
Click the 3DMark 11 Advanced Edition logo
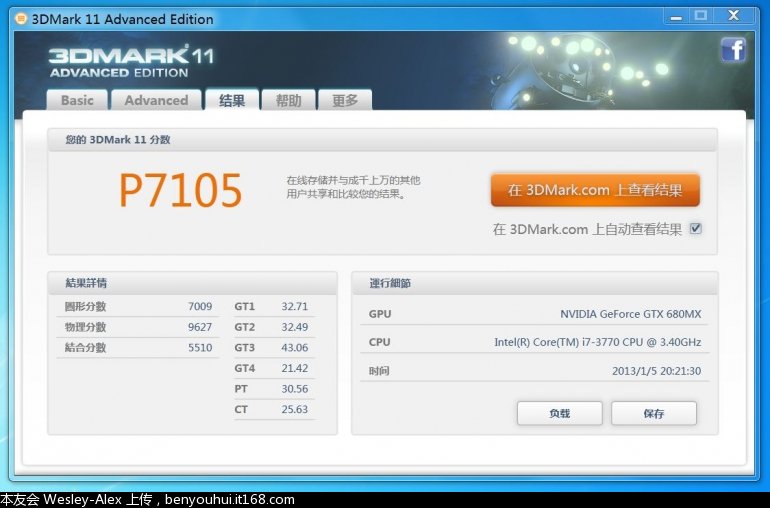[x=130, y=60]
